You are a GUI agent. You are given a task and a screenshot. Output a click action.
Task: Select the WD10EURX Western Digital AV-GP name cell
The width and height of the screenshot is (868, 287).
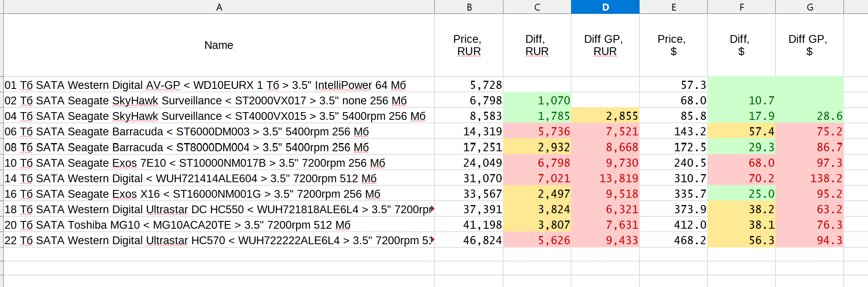pyautogui.click(x=205, y=85)
